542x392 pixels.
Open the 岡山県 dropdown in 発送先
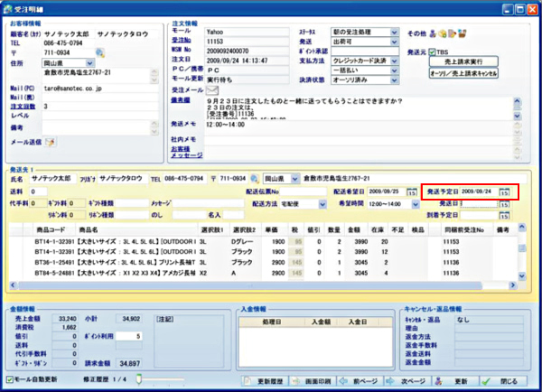[x=294, y=179]
